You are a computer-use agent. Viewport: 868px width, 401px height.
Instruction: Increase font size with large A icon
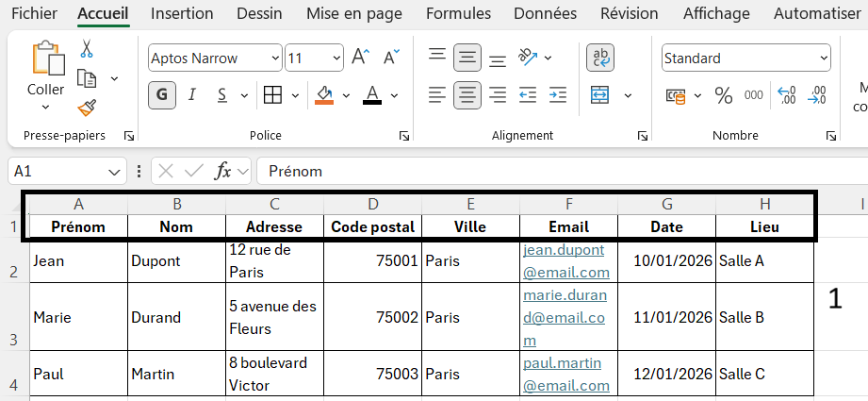coord(361,57)
